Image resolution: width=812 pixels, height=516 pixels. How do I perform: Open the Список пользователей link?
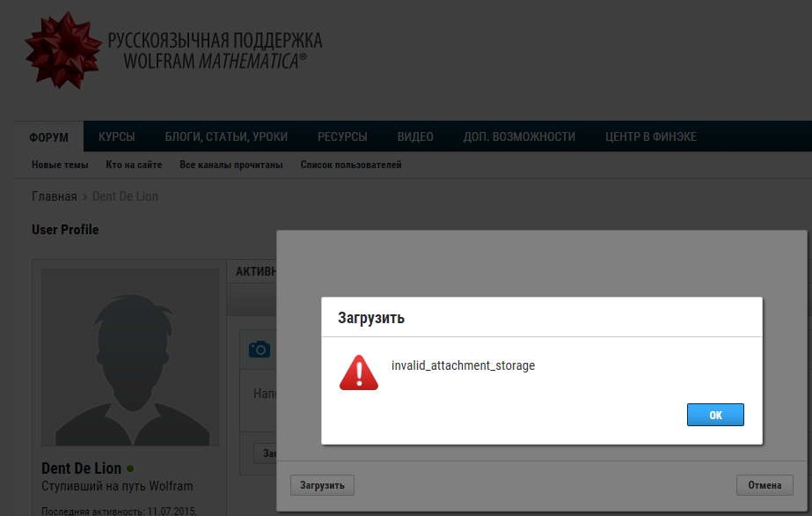coord(351,165)
